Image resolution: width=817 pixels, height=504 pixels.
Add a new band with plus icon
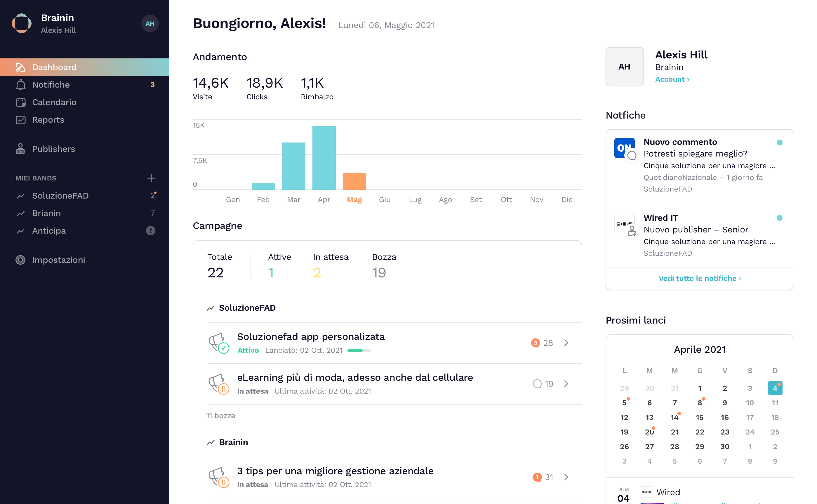(151, 178)
